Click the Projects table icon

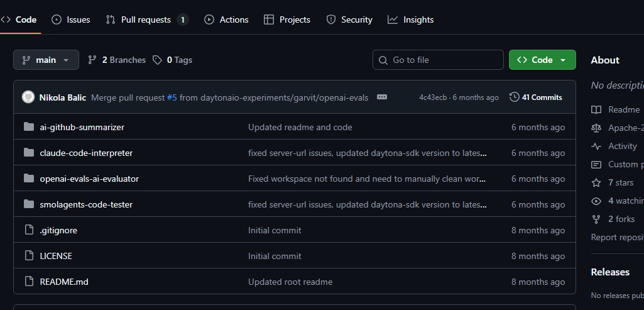(x=269, y=19)
